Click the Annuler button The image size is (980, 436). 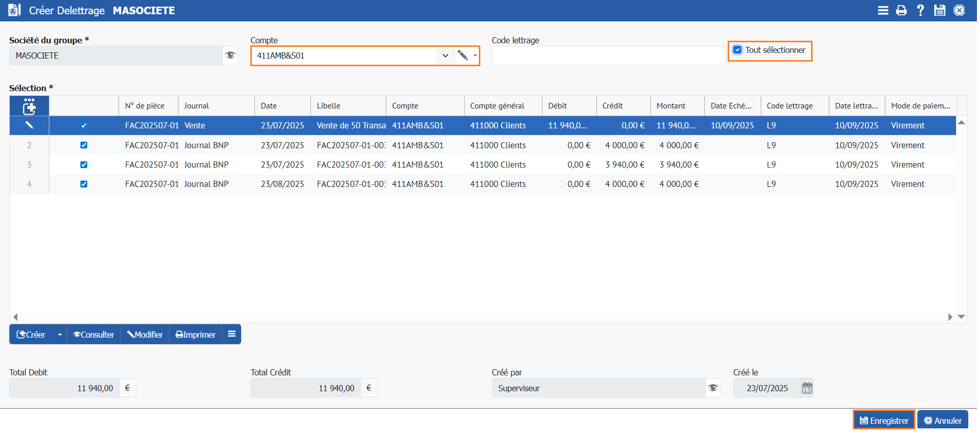[x=943, y=421]
